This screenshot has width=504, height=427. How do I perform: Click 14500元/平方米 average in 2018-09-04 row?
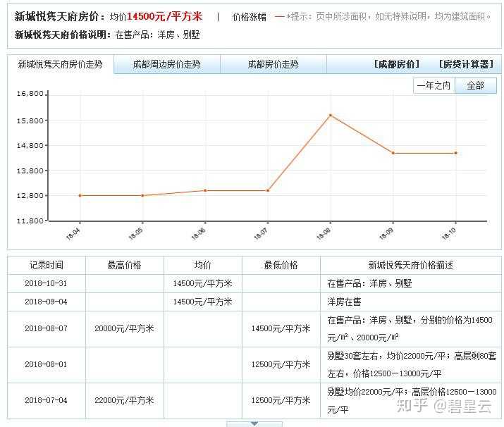pos(202,302)
